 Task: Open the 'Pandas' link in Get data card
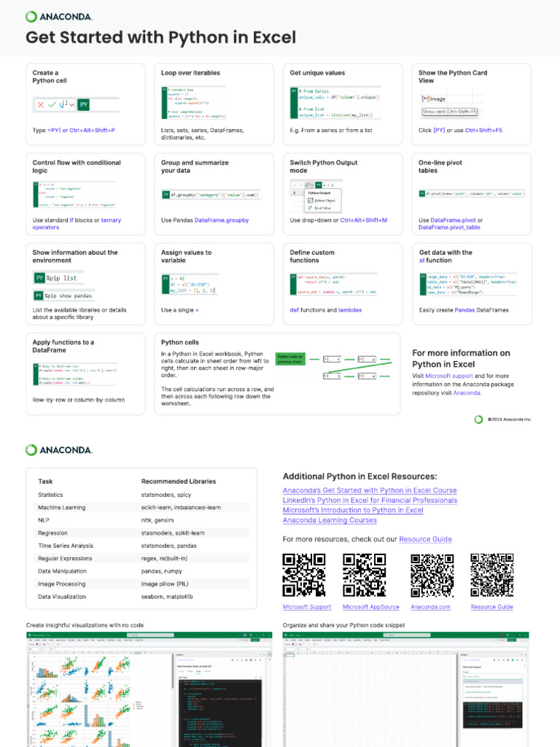pyautogui.click(x=464, y=309)
